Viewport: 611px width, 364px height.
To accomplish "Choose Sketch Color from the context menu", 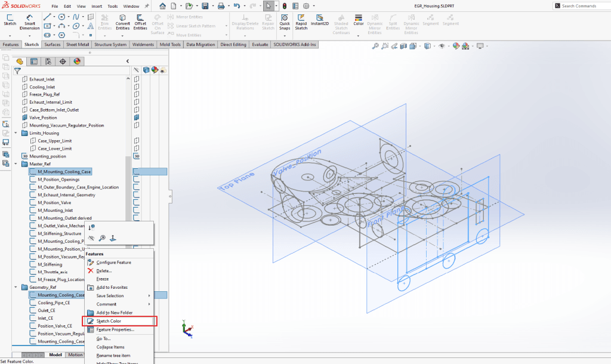I will click(109, 321).
